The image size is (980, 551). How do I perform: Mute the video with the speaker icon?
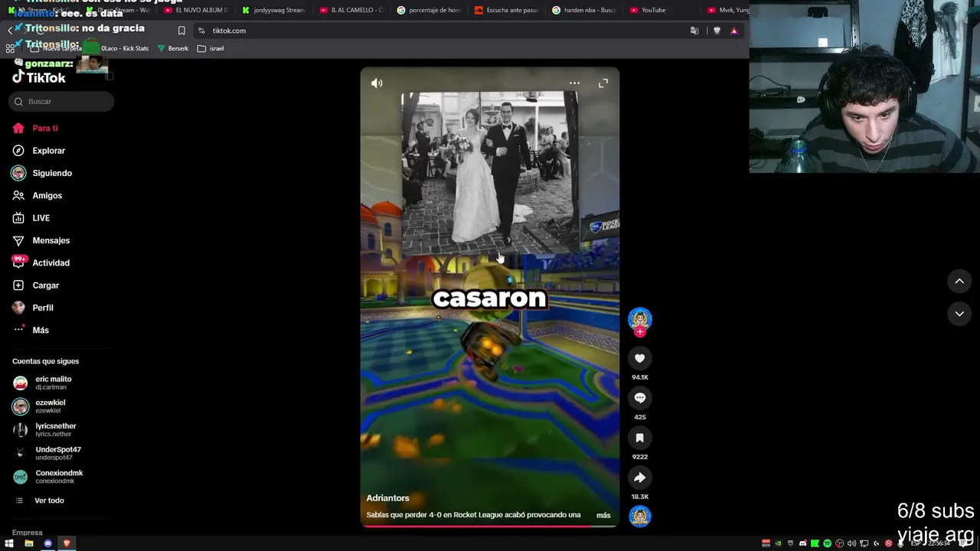pos(377,83)
